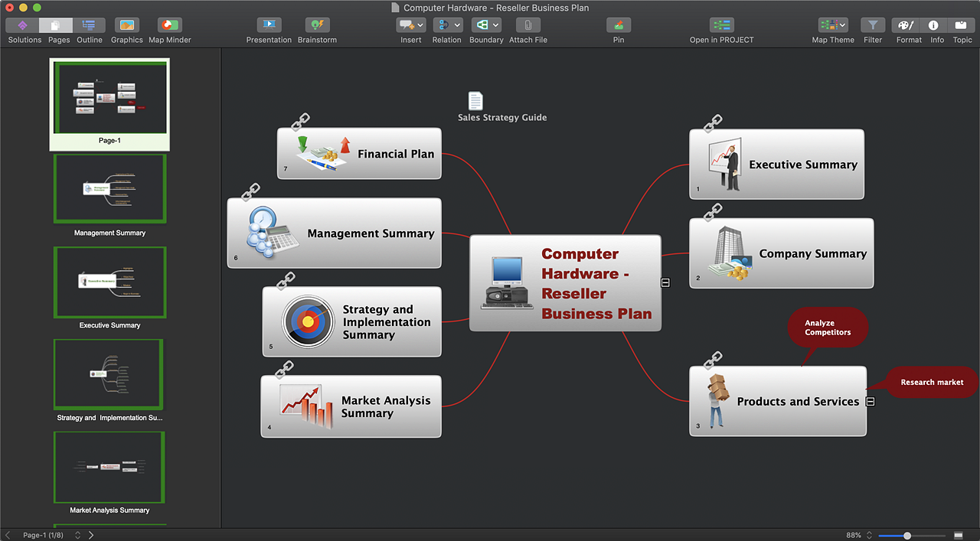Start Presentation mode
This screenshot has width=980, height=541.
coord(269,25)
